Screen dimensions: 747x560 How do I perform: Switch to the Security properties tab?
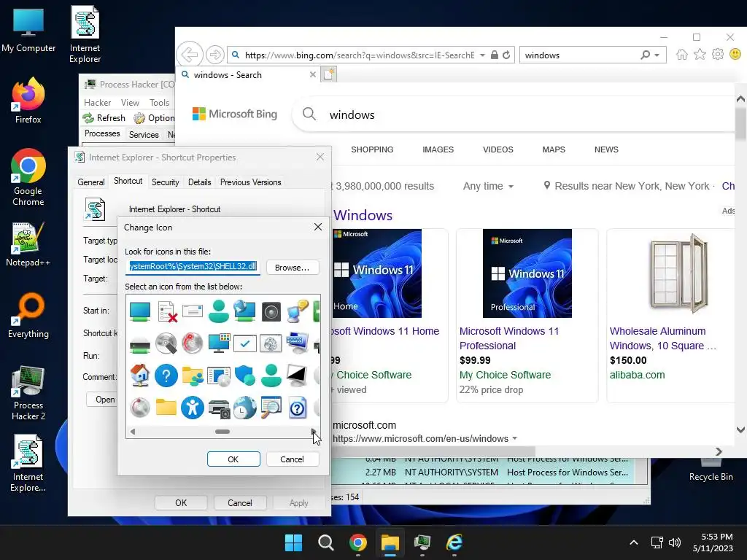click(x=166, y=182)
